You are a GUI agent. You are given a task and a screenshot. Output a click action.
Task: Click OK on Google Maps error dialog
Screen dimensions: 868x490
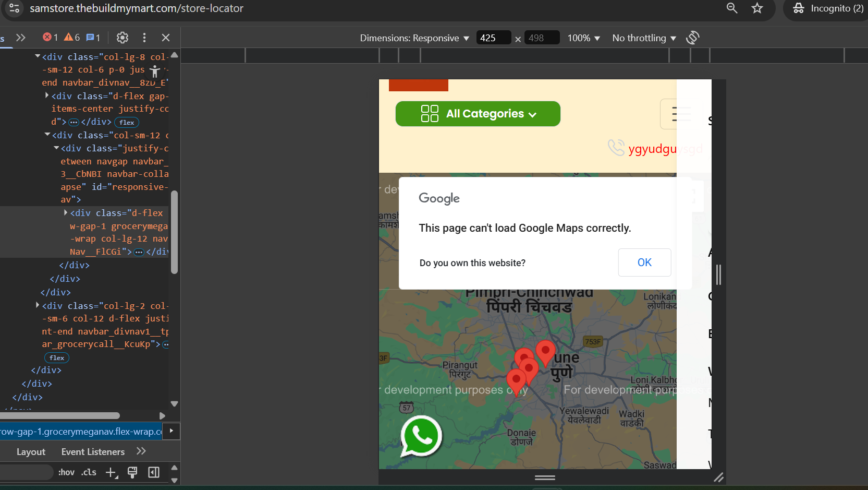click(x=644, y=262)
